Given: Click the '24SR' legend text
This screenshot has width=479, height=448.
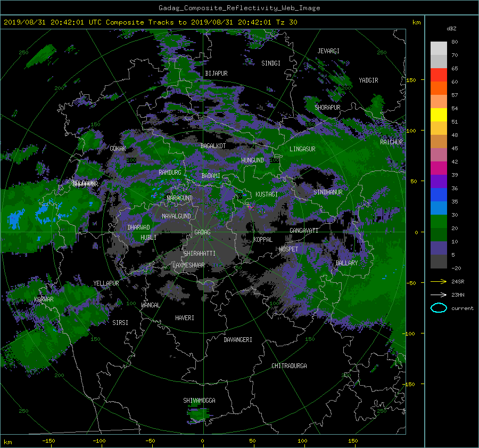Looking at the screenshot, I should [x=458, y=282].
